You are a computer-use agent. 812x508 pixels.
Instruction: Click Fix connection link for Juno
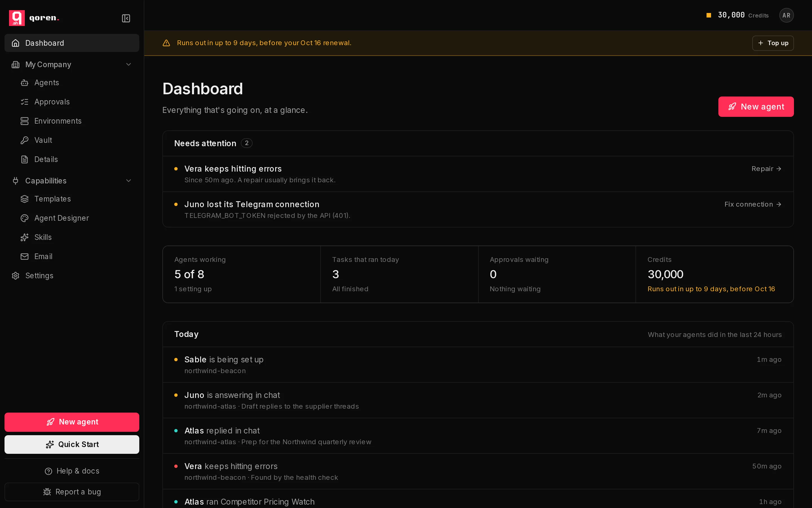click(753, 204)
